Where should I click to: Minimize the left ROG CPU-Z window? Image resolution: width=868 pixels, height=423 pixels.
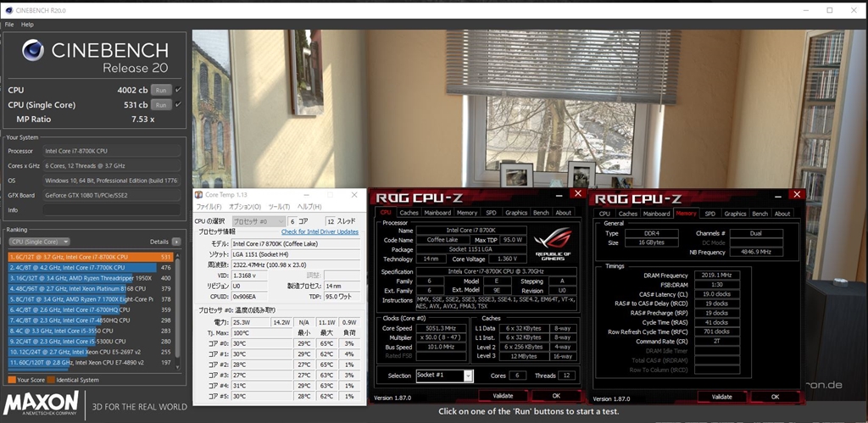pos(561,195)
